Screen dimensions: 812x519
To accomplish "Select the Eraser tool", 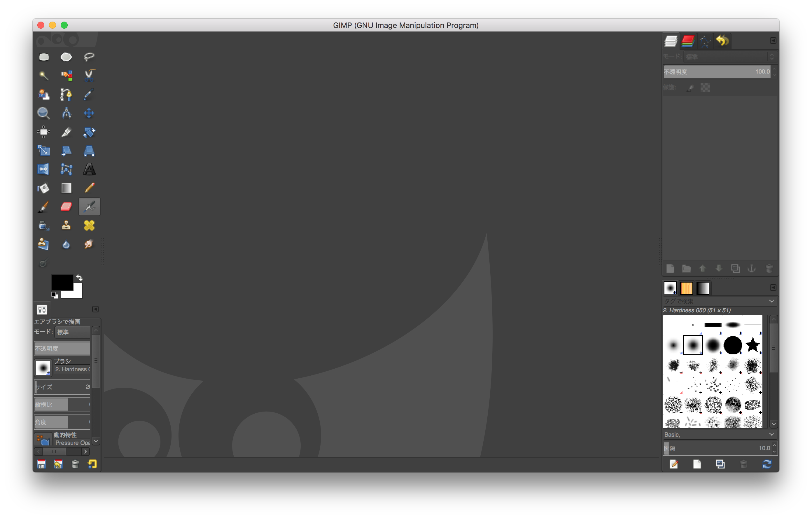I will pos(66,207).
